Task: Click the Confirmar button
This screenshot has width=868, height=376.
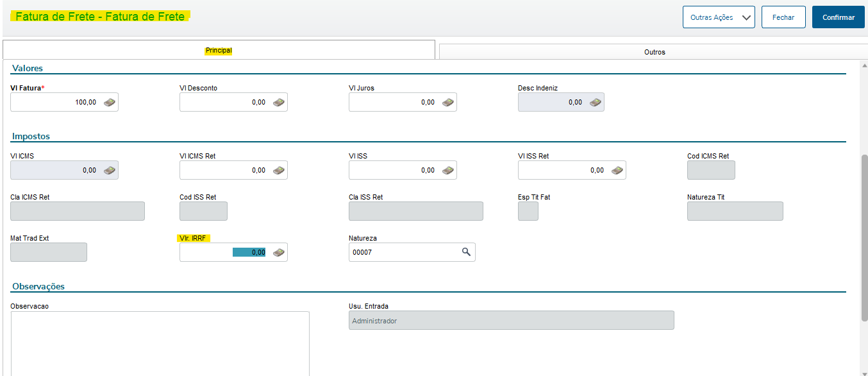Action: [x=839, y=17]
